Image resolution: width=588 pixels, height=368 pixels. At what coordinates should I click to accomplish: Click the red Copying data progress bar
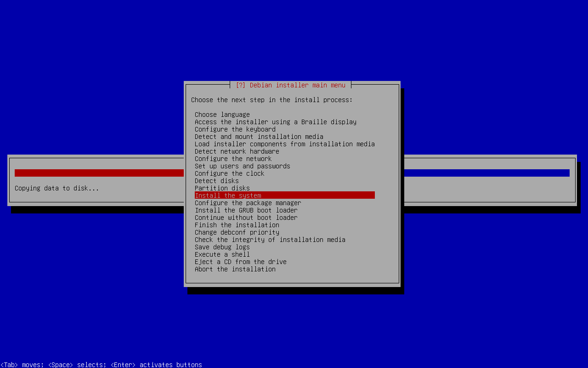click(99, 173)
